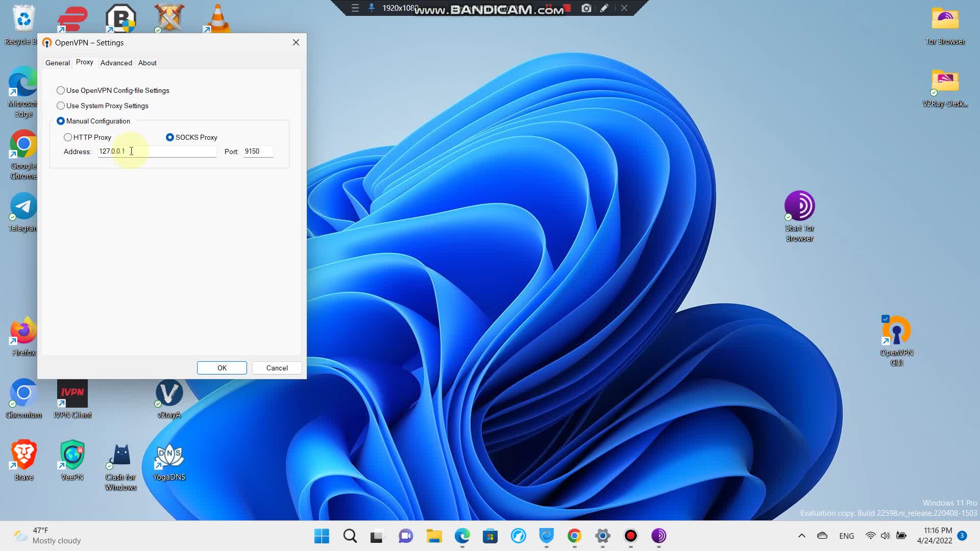Open the OpenVPN GUI desktop shortcut

[x=896, y=332]
